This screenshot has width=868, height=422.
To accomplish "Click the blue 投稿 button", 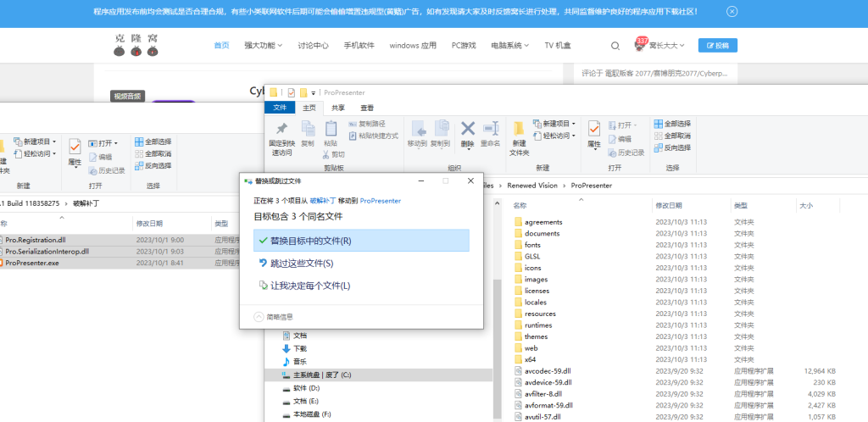I will point(717,46).
